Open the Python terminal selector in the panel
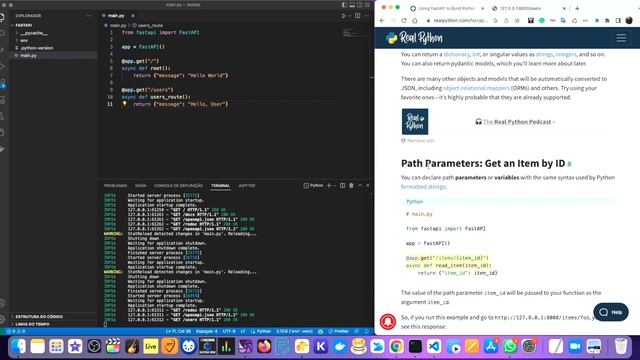Image resolution: width=640 pixels, height=360 pixels. [313, 185]
